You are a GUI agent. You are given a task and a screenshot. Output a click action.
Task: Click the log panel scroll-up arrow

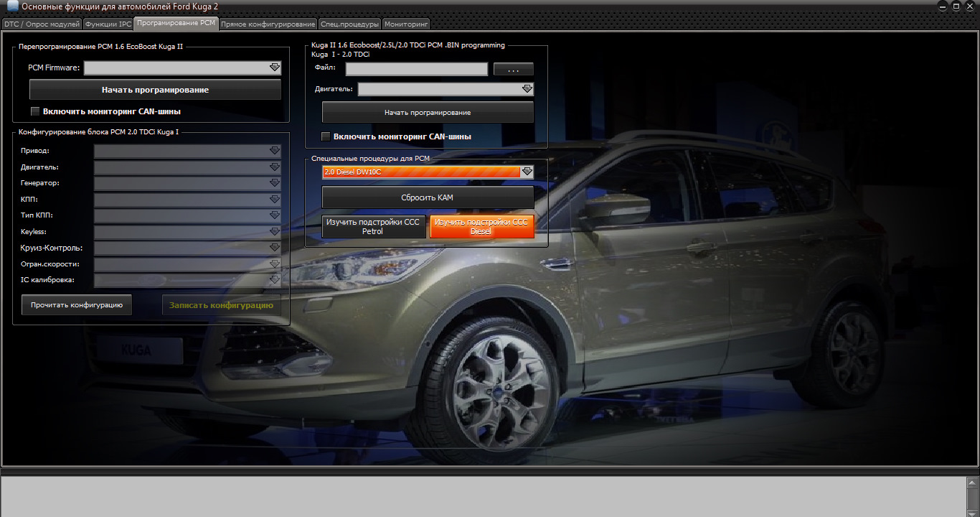pyautogui.click(x=972, y=483)
